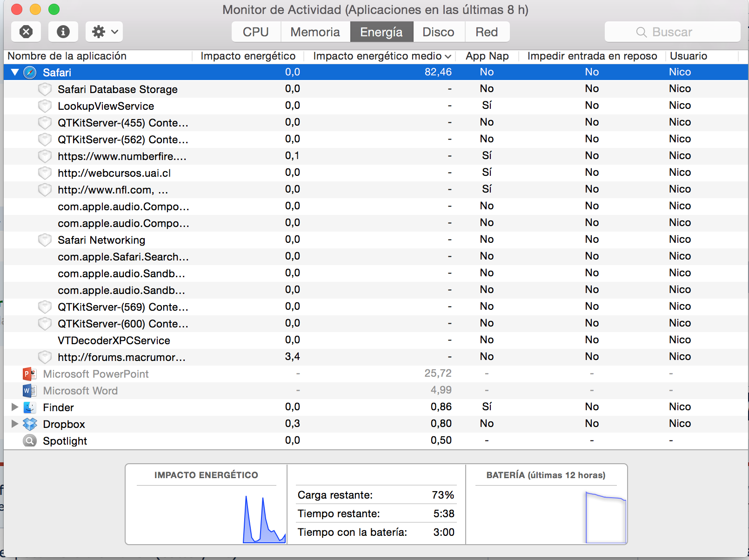Click the Microsoft Word icon
This screenshot has height=560, width=749.
tap(30, 390)
